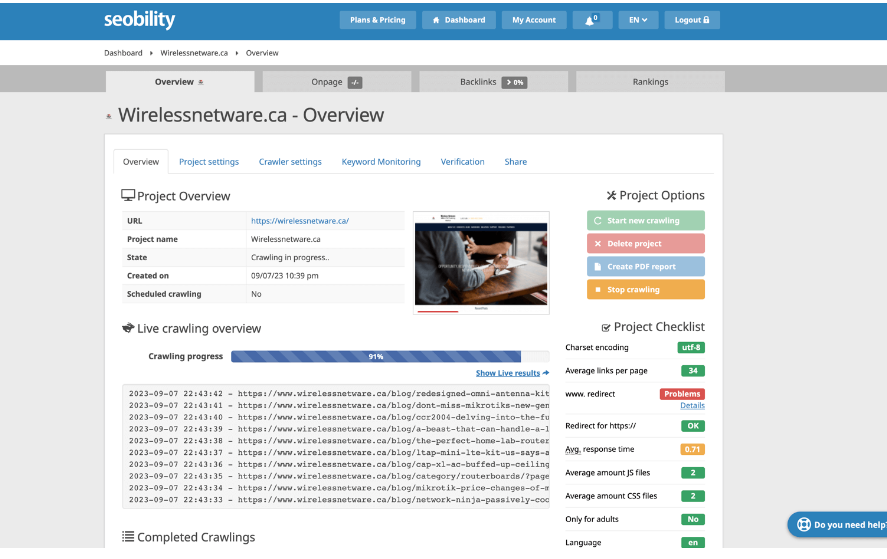Click the small icon before the page title
Screen dimensions: 887x559
(109, 117)
